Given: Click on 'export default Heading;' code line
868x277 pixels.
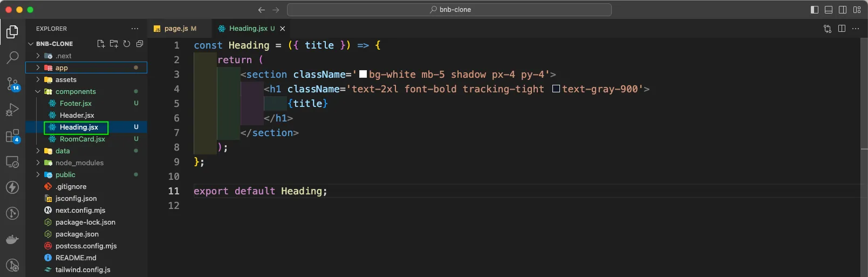Looking at the screenshot, I should click(x=261, y=191).
